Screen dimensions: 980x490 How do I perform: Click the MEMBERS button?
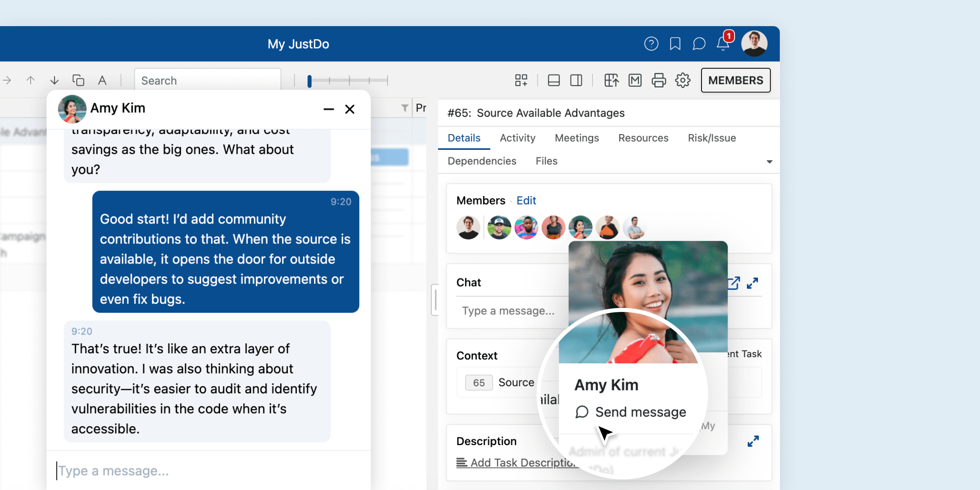735,80
